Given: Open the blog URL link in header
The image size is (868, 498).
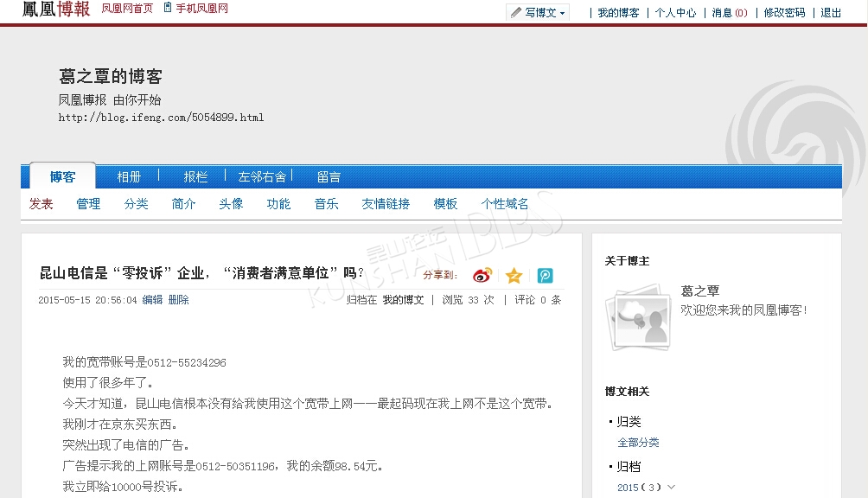Looking at the screenshot, I should (x=161, y=118).
